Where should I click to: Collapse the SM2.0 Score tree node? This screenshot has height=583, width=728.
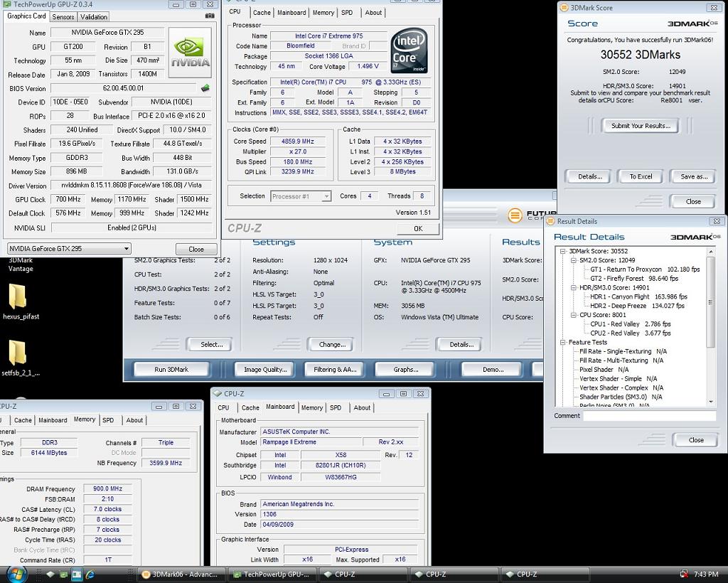coord(574,260)
